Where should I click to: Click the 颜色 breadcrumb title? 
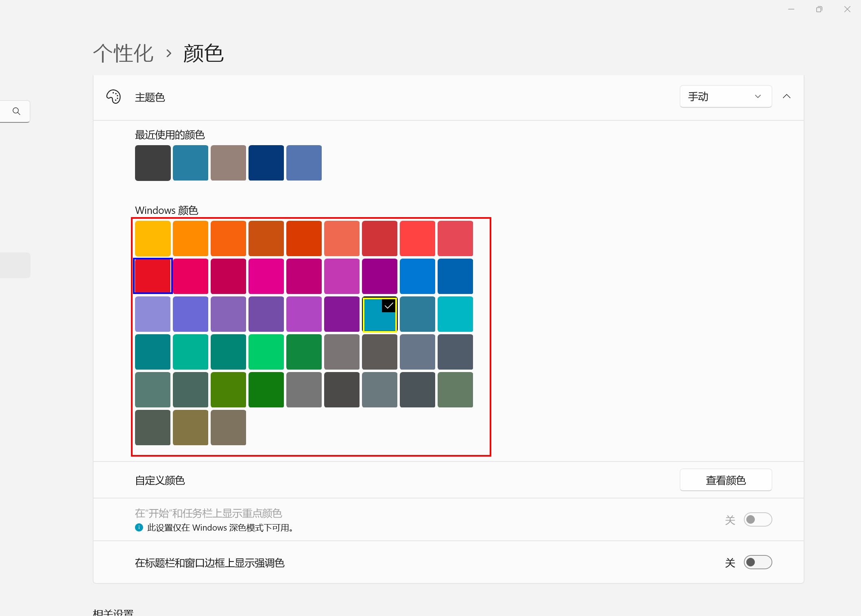203,53
